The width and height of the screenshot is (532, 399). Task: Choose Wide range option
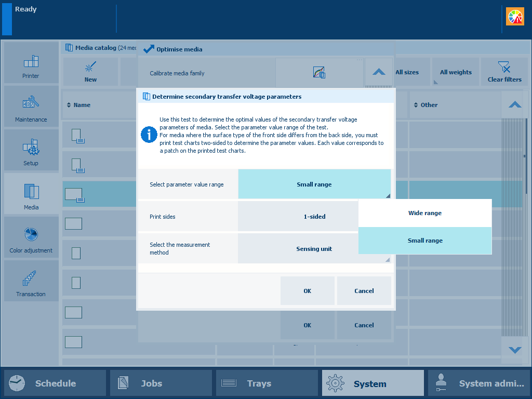[x=424, y=213]
